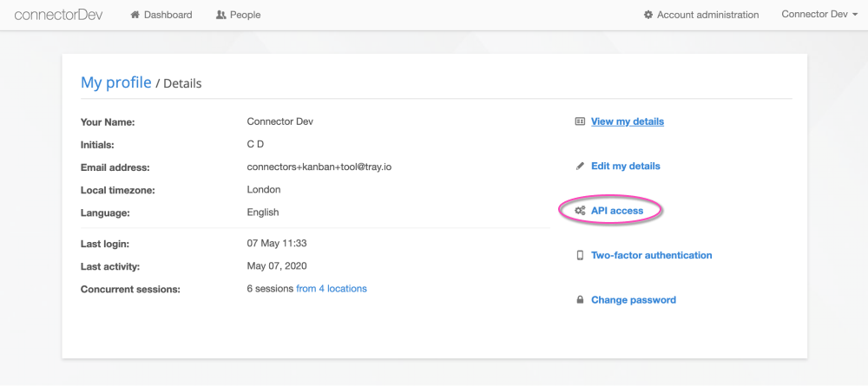Click the padlock icon beside Change password
The image size is (868, 386).
pyautogui.click(x=580, y=300)
